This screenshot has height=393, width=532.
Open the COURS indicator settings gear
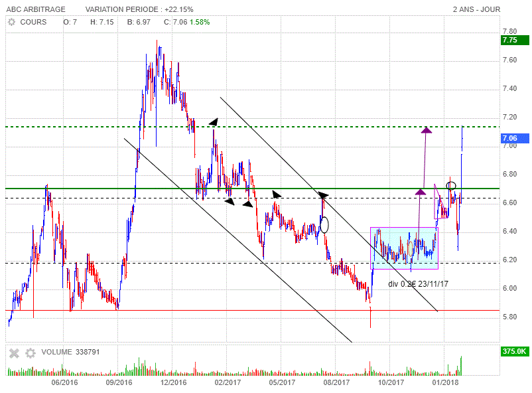pyautogui.click(x=11, y=23)
